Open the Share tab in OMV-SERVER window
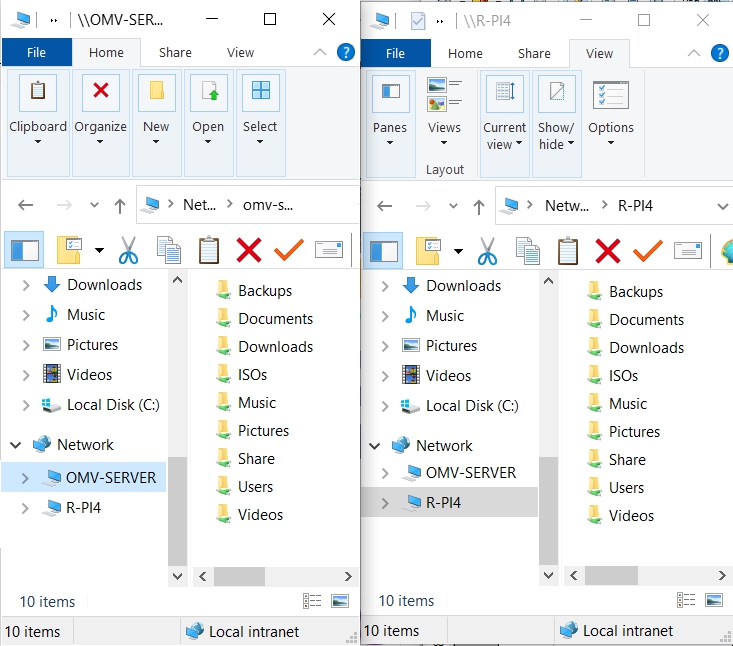The height and width of the screenshot is (646, 733). click(x=175, y=53)
